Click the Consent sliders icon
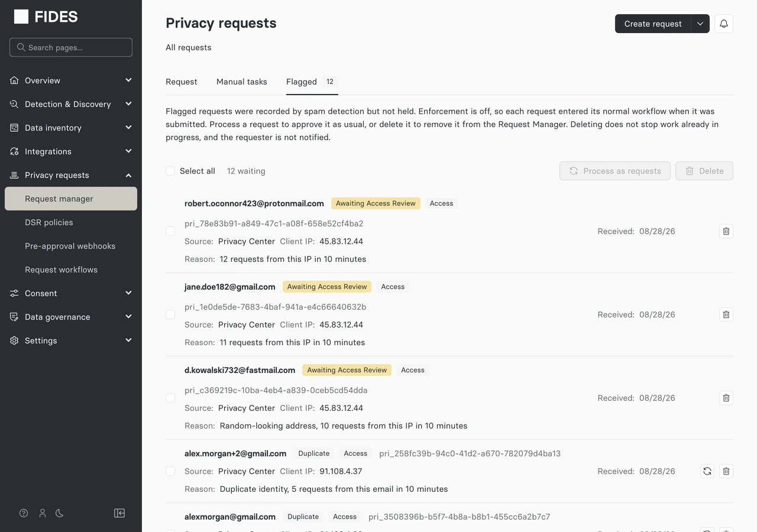This screenshot has height=532, width=757. point(14,293)
